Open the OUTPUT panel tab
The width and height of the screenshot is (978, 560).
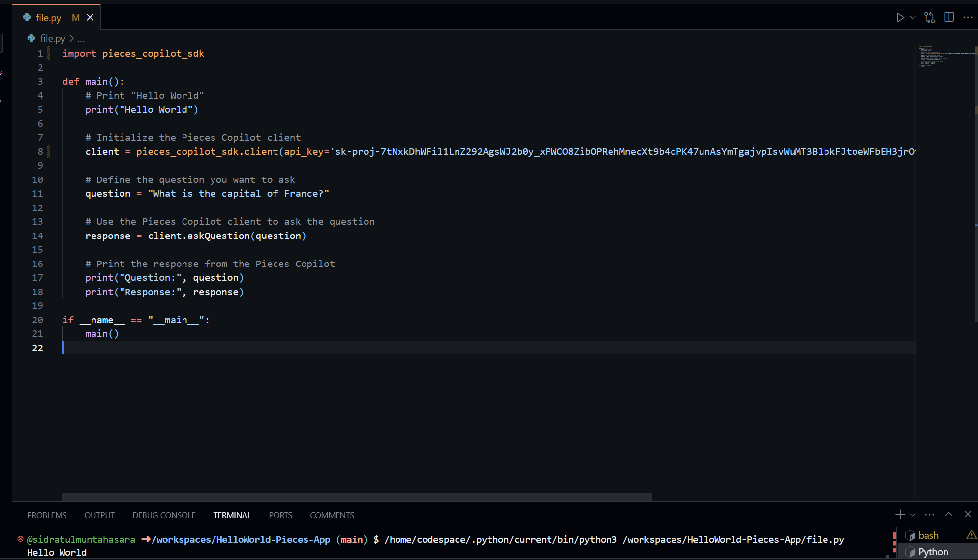99,515
